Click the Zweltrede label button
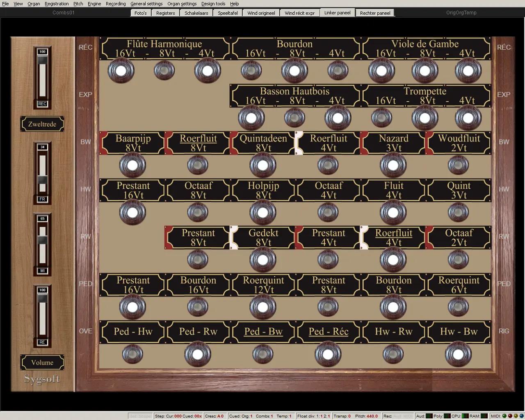This screenshot has width=525, height=420. pyautogui.click(x=42, y=124)
